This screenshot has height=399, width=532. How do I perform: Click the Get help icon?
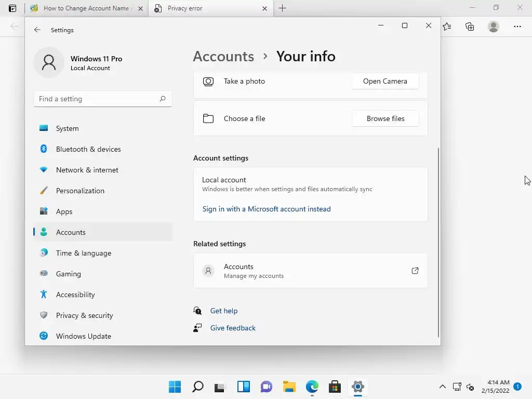[x=197, y=311]
